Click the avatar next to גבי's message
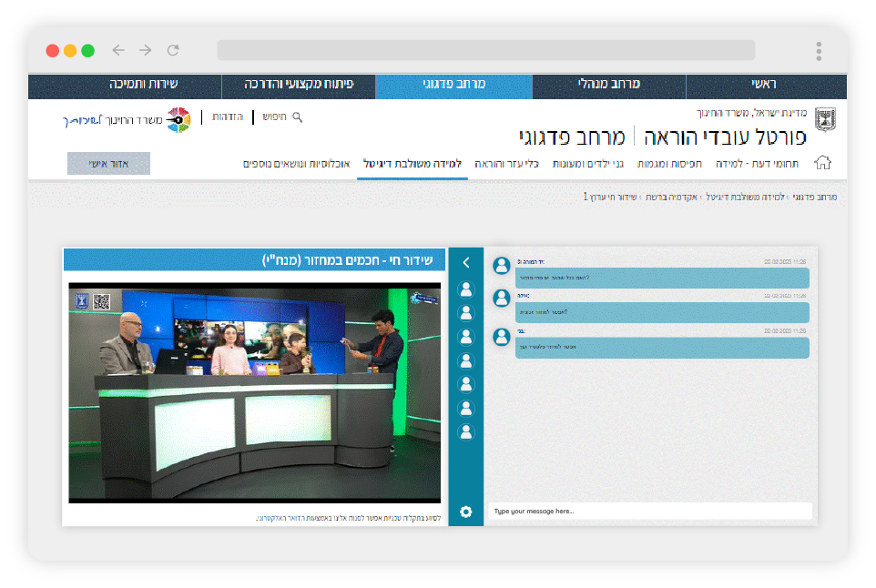The height and width of the screenshot is (588, 876). point(502,337)
